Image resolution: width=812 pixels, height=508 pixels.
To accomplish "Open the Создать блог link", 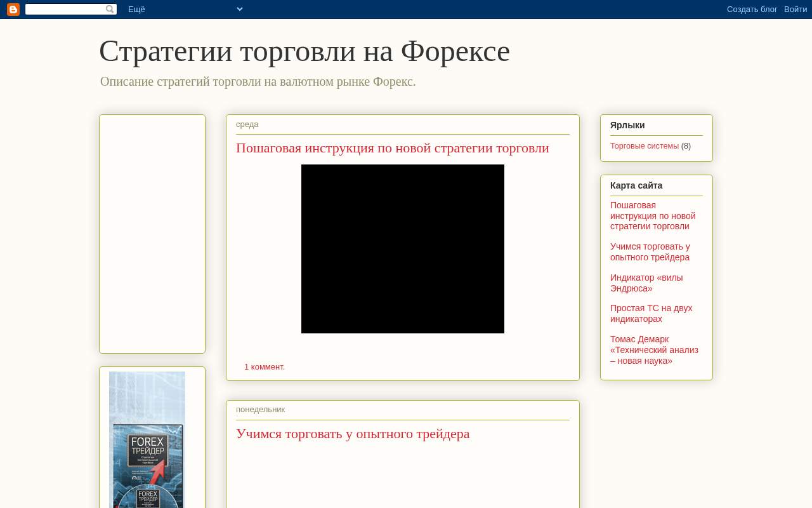I will pyautogui.click(x=752, y=10).
